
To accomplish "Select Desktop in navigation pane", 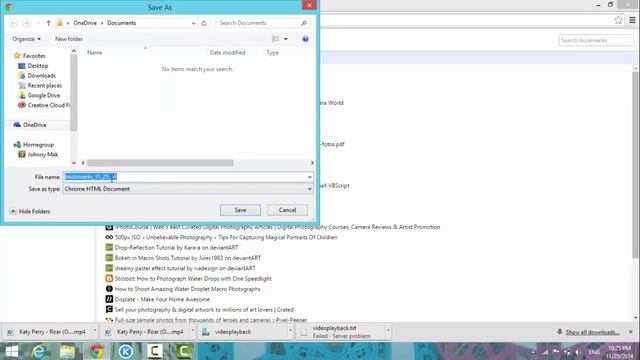I will [x=38, y=66].
